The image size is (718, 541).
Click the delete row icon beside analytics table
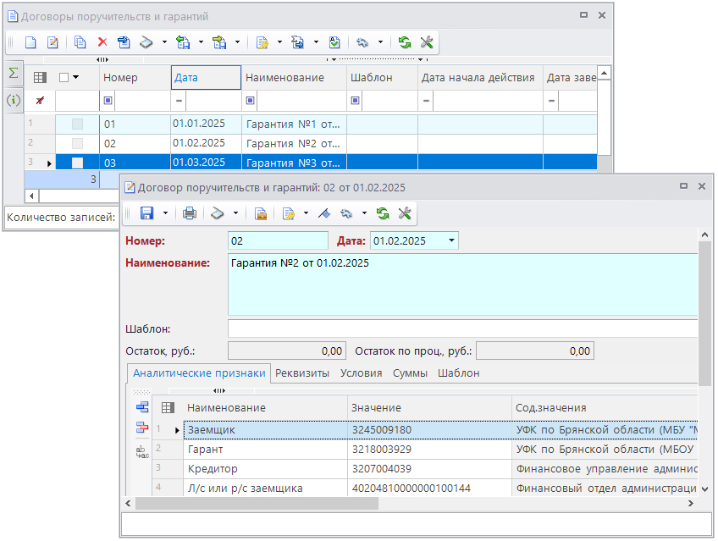point(141,428)
